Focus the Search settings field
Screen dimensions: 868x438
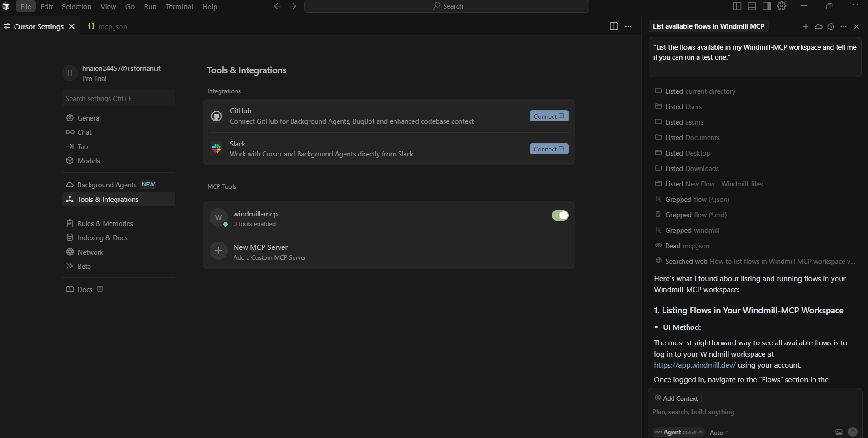click(x=119, y=98)
